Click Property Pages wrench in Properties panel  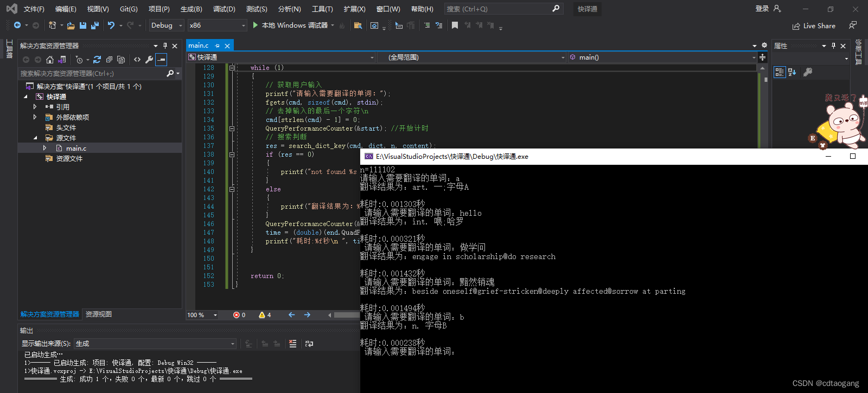(808, 72)
